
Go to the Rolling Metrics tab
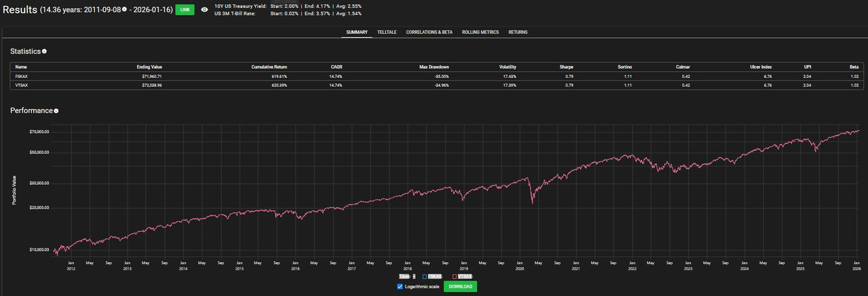pos(480,32)
